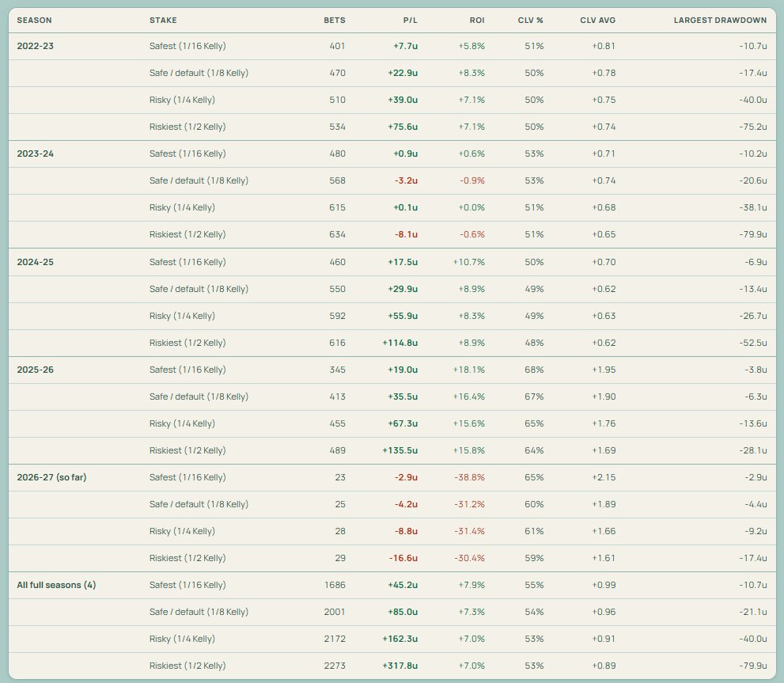Viewport: 784px width, 683px height.
Task: Click the +75.6u P/L value
Action: coord(403,127)
